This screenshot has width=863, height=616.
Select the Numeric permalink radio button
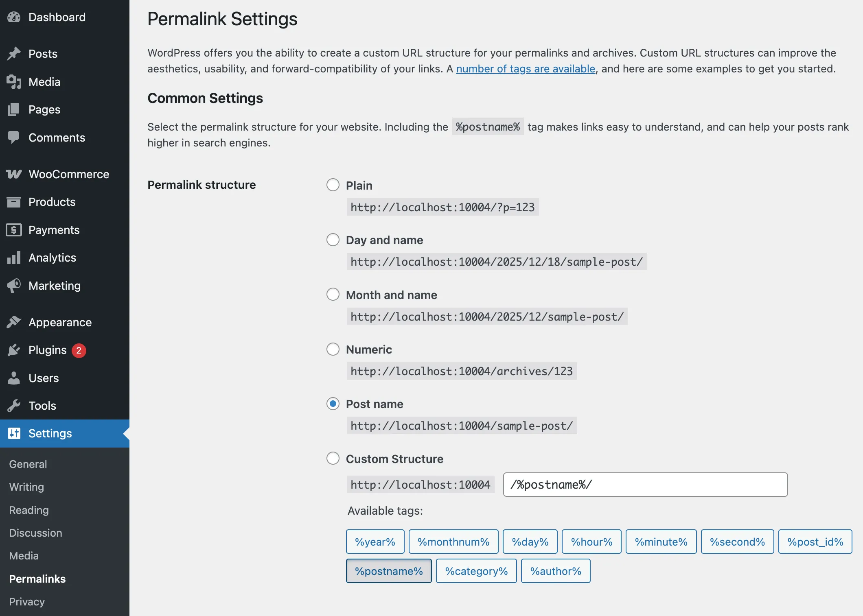[x=333, y=349]
